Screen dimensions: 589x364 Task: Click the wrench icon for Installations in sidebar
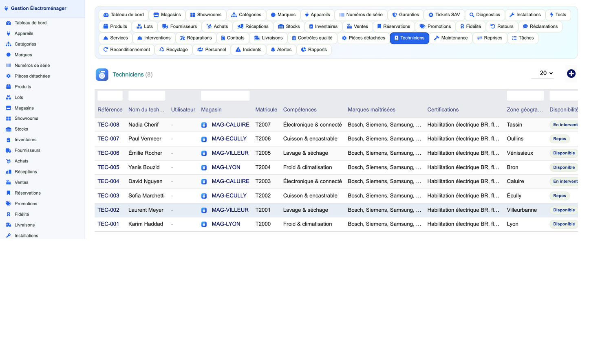(8, 236)
